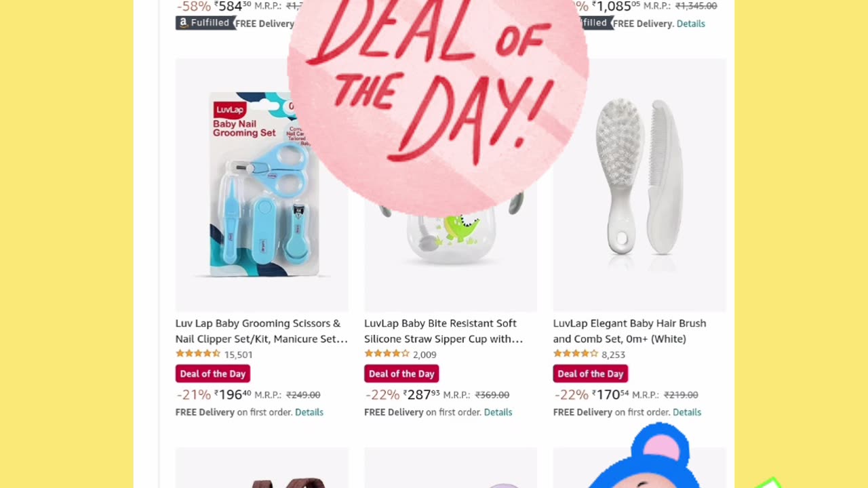Viewport: 868px width, 488px height.
Task: Click star rating of grooming scissors set
Action: [198, 354]
